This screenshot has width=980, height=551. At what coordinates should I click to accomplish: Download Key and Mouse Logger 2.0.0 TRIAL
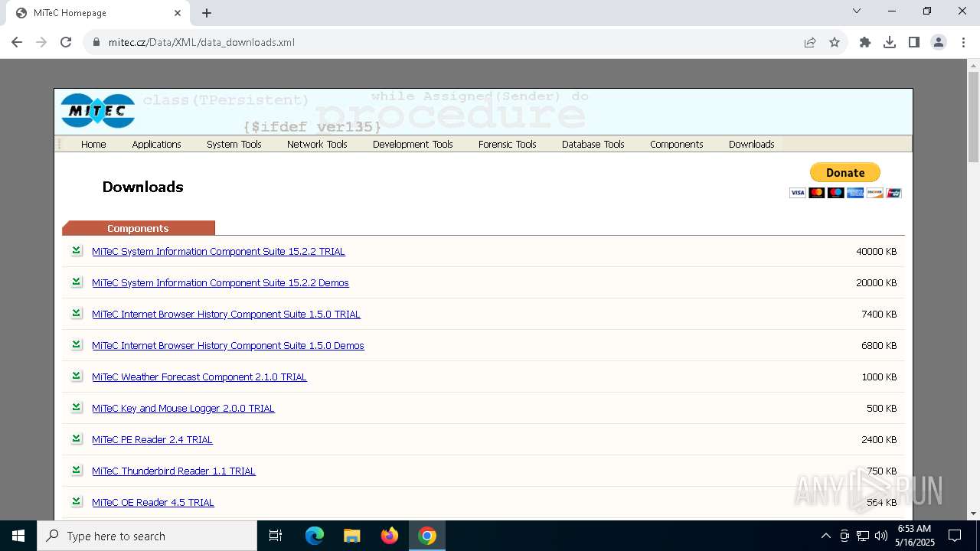click(x=183, y=408)
